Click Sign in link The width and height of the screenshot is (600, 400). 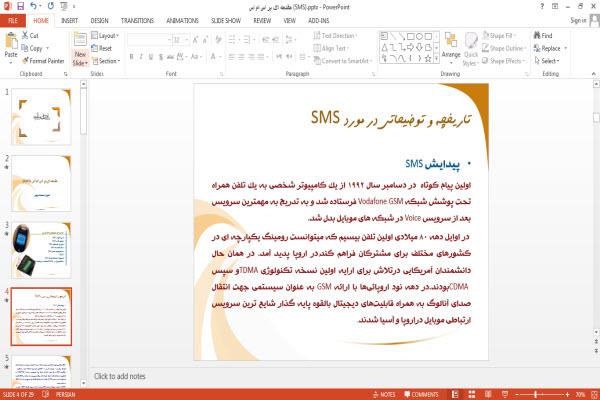pyautogui.click(x=578, y=20)
